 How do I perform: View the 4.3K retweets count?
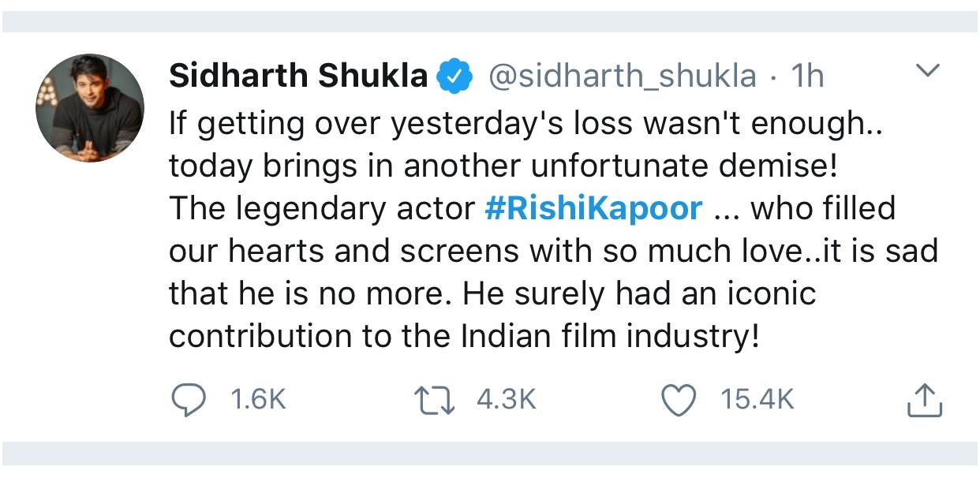[507, 401]
